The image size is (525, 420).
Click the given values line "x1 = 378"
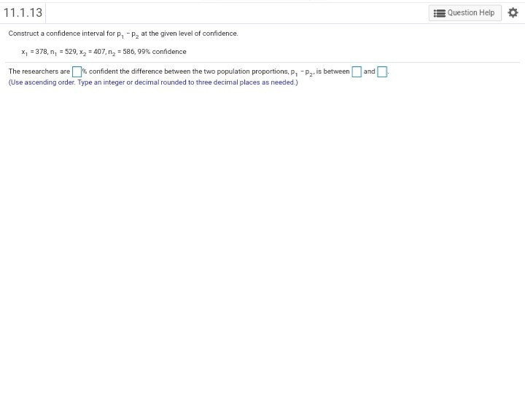pos(104,52)
